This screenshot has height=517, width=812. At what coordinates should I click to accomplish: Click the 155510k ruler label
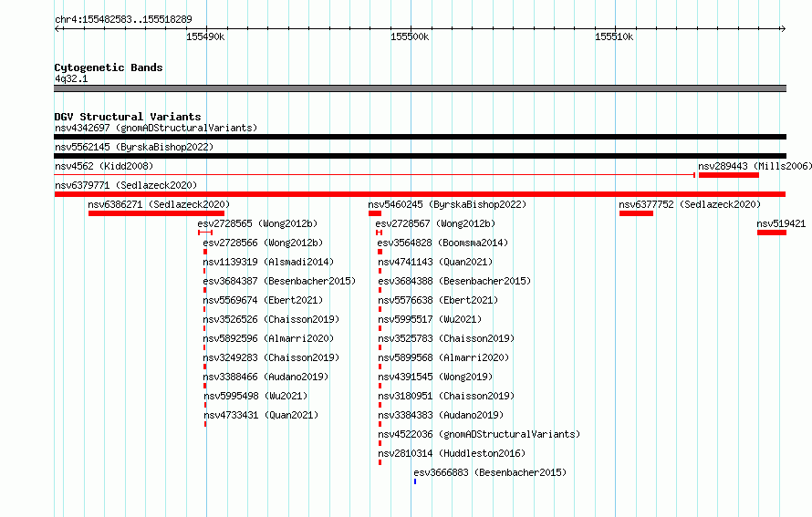(x=614, y=36)
